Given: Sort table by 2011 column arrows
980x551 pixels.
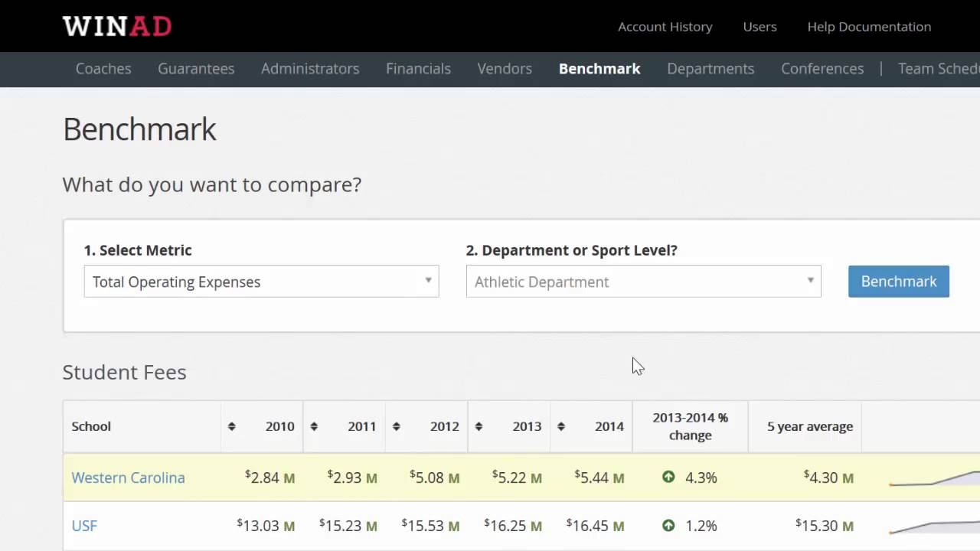Looking at the screenshot, I should 314,427.
